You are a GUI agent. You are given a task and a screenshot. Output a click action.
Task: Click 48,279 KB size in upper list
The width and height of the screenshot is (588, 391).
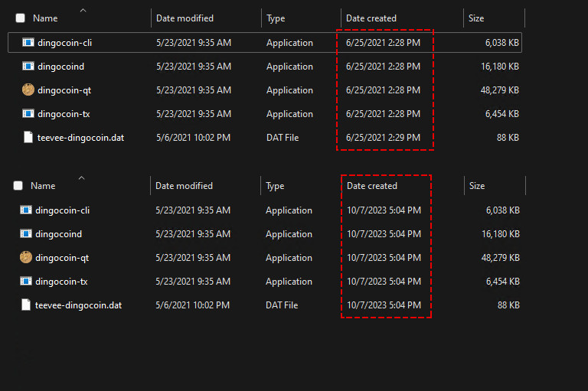tap(500, 90)
